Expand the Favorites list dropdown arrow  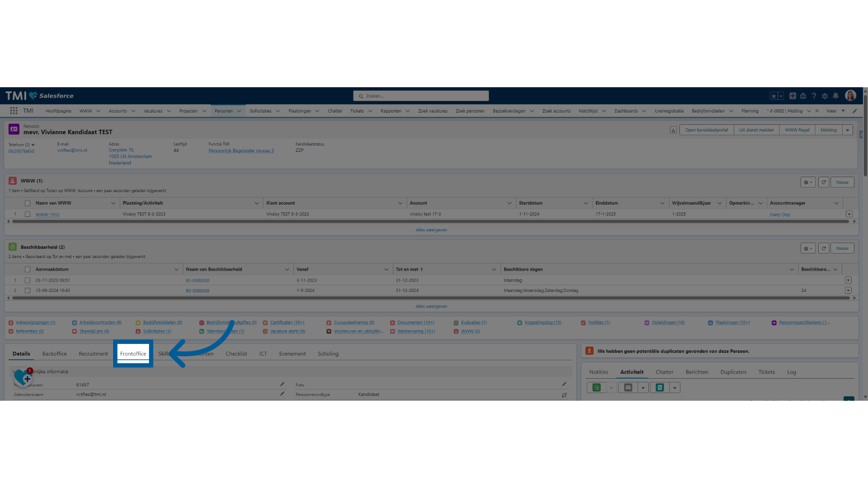click(781, 96)
